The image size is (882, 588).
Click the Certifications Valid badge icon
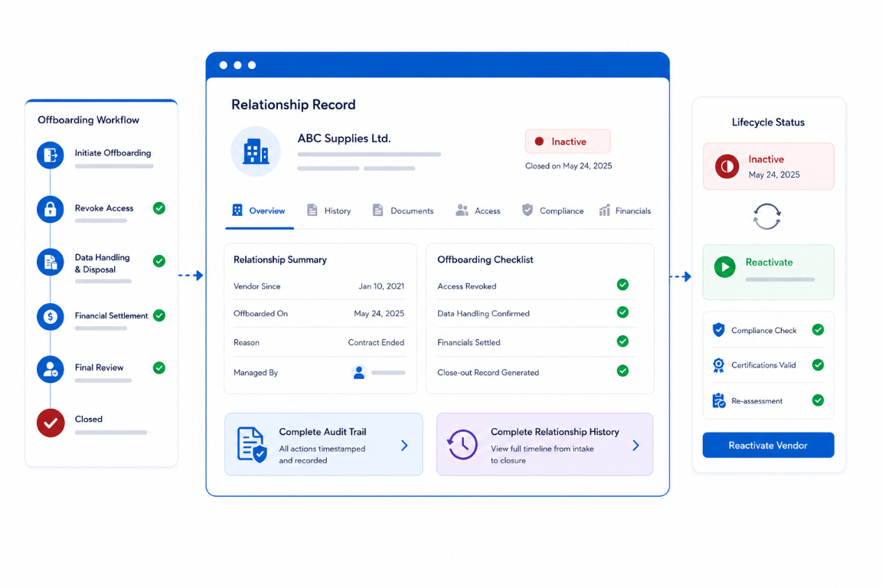pyautogui.click(x=718, y=365)
